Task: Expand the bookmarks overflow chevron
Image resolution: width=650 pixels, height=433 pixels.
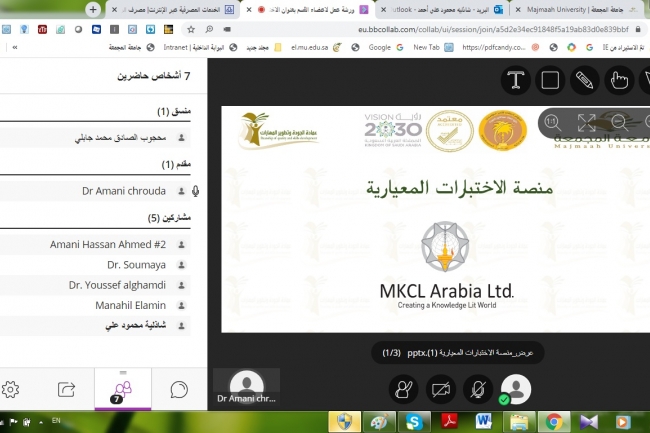Action: pyautogui.click(x=15, y=47)
